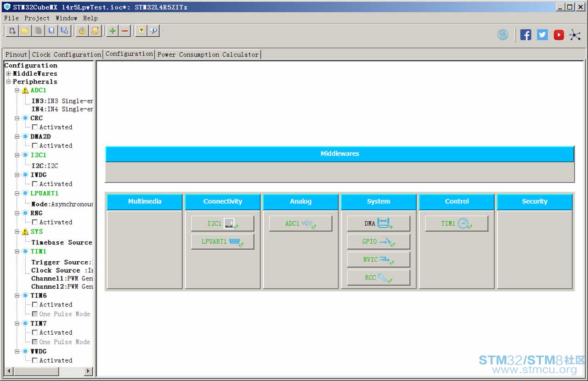588x381 pixels.
Task: Click the yellow folder Load Project icon
Action: 25,31
